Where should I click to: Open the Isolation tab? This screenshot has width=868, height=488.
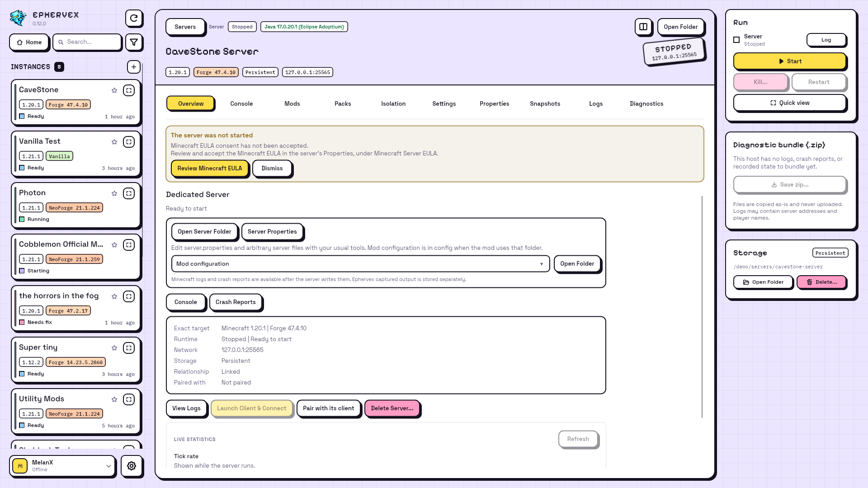pos(393,103)
